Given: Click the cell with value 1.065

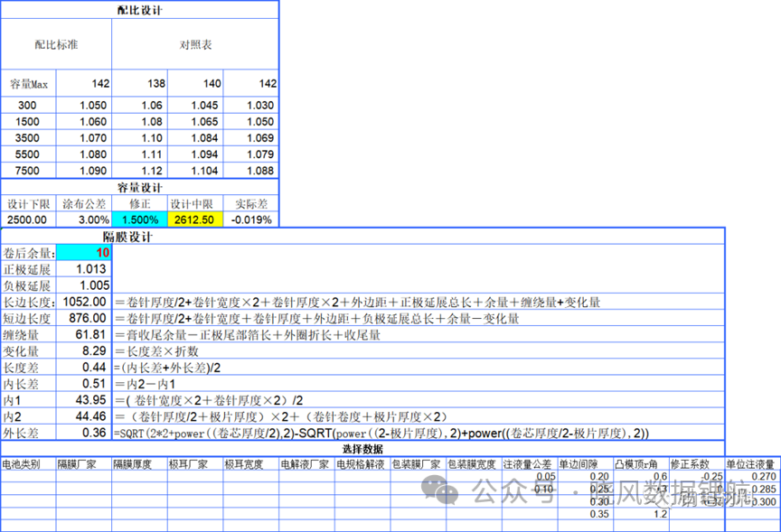Looking at the screenshot, I should pyautogui.click(x=196, y=121).
